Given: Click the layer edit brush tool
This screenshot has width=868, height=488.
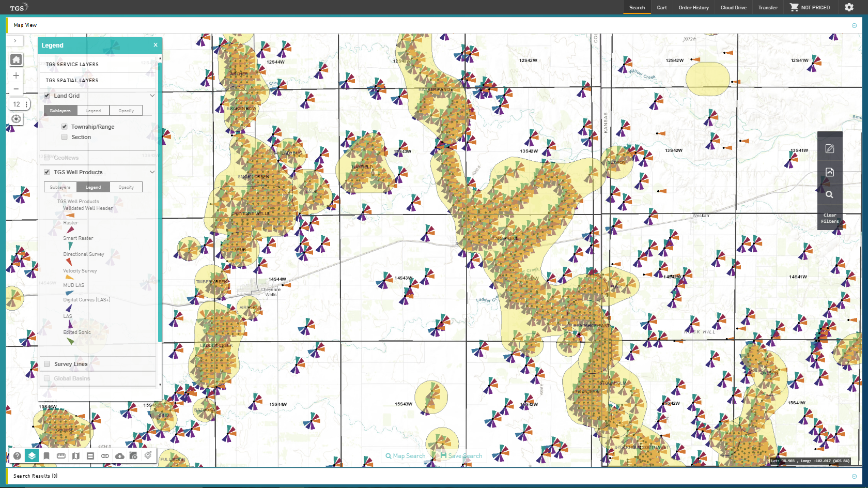Looking at the screenshot, I should [148, 455].
